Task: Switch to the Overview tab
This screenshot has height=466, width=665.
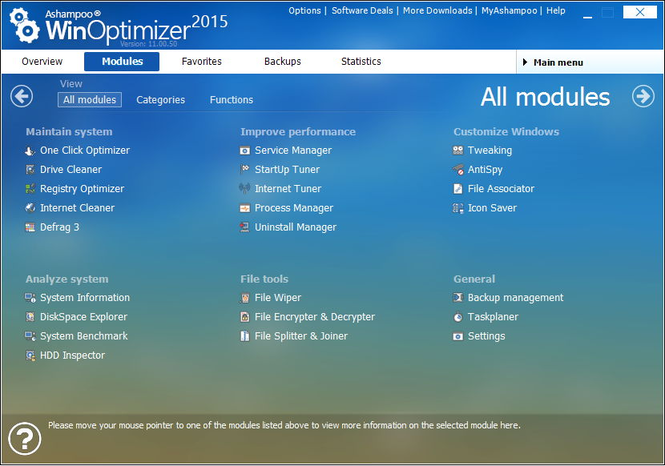Action: click(42, 61)
